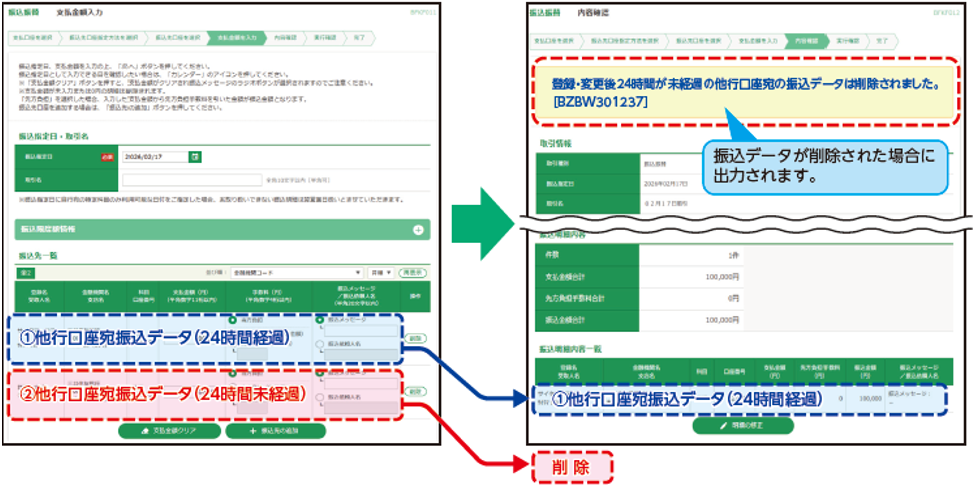Click the 再表示 refresh button

coord(413,272)
